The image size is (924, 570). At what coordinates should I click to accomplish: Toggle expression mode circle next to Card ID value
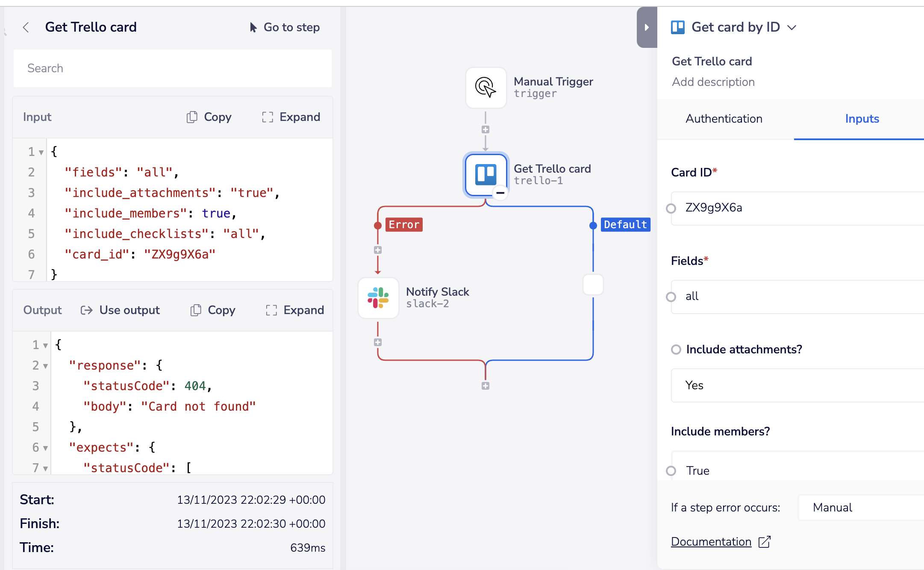pyautogui.click(x=671, y=208)
